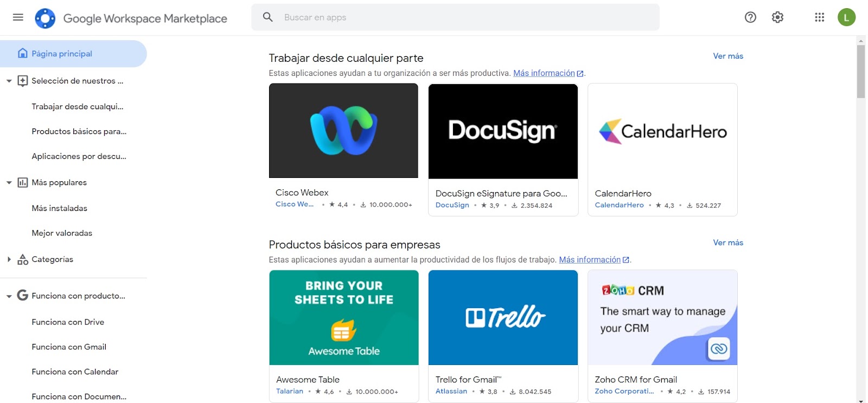The width and height of the screenshot is (868, 403).
Task: Click the DocuSign developer link
Action: point(452,205)
